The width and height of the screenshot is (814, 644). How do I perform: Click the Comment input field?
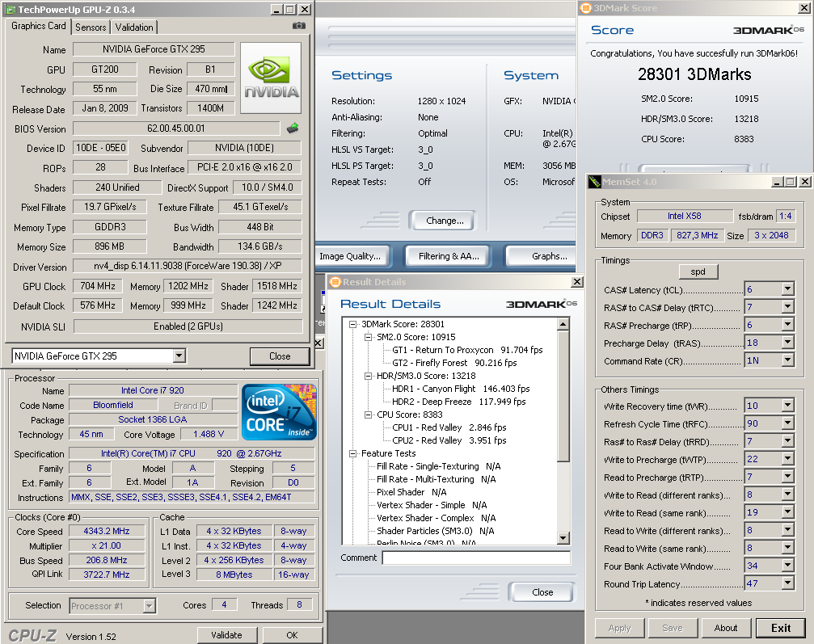coord(476,558)
